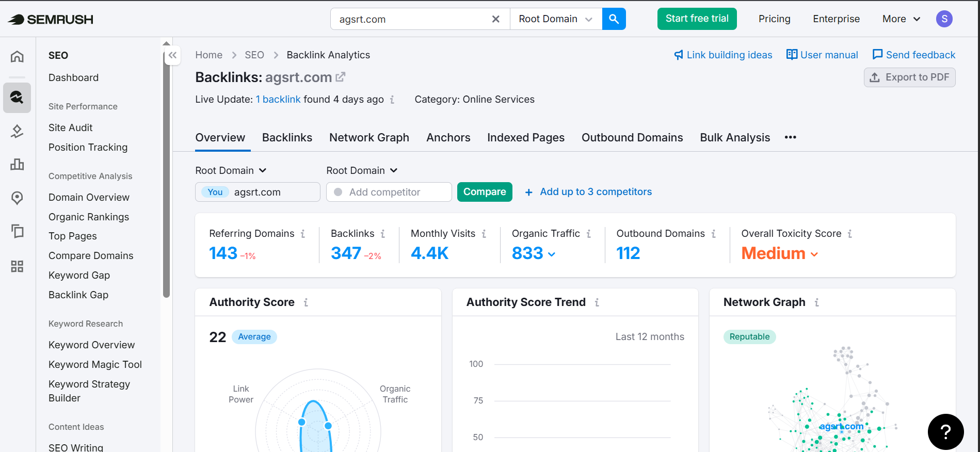Click Export to PDF button

tap(909, 77)
